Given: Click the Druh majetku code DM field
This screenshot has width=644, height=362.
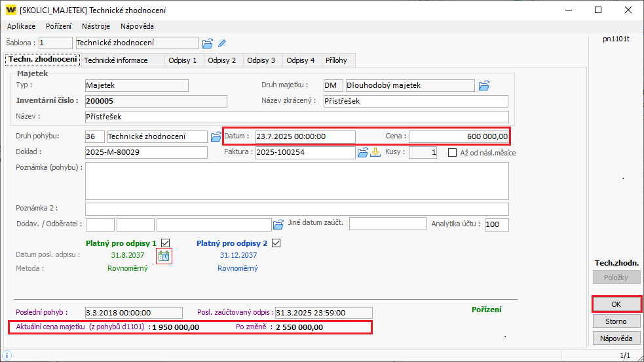Looking at the screenshot, I should pos(333,85).
